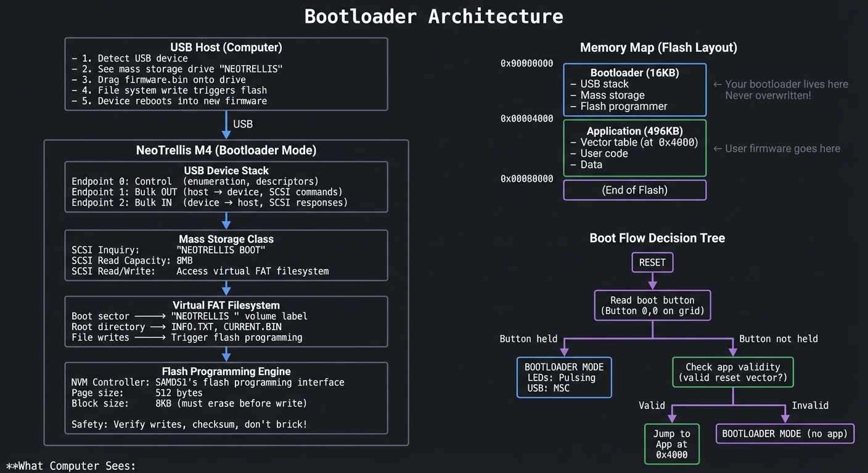Click the Mass Storage Class block
868x473 pixels.
point(226,255)
